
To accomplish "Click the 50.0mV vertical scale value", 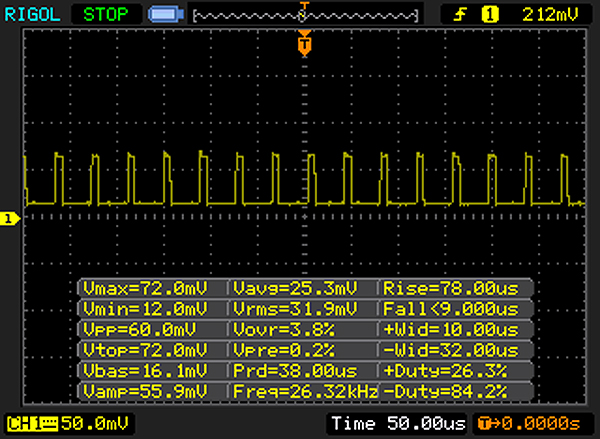I will pos(95,424).
